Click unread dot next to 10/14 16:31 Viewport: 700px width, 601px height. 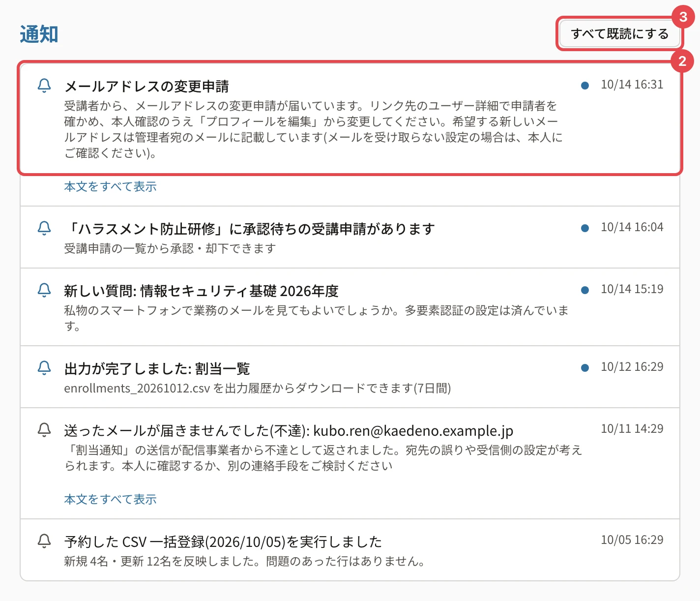pos(585,86)
